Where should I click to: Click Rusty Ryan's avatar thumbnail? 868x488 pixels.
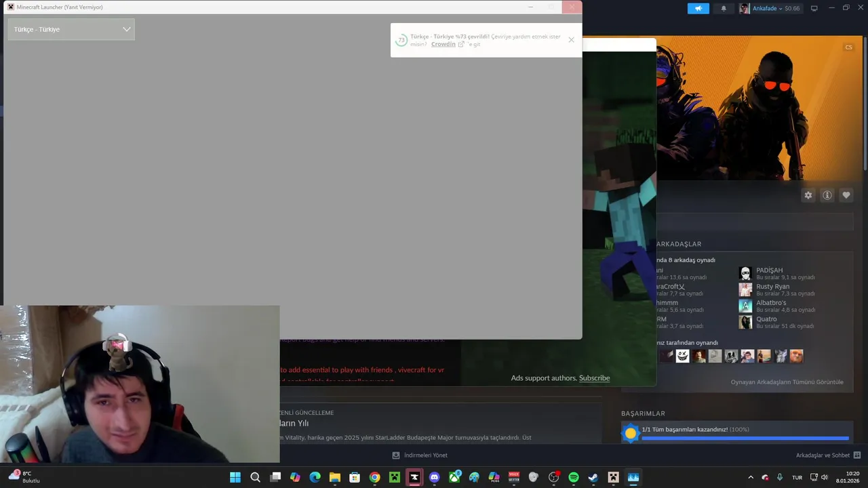[x=745, y=289]
